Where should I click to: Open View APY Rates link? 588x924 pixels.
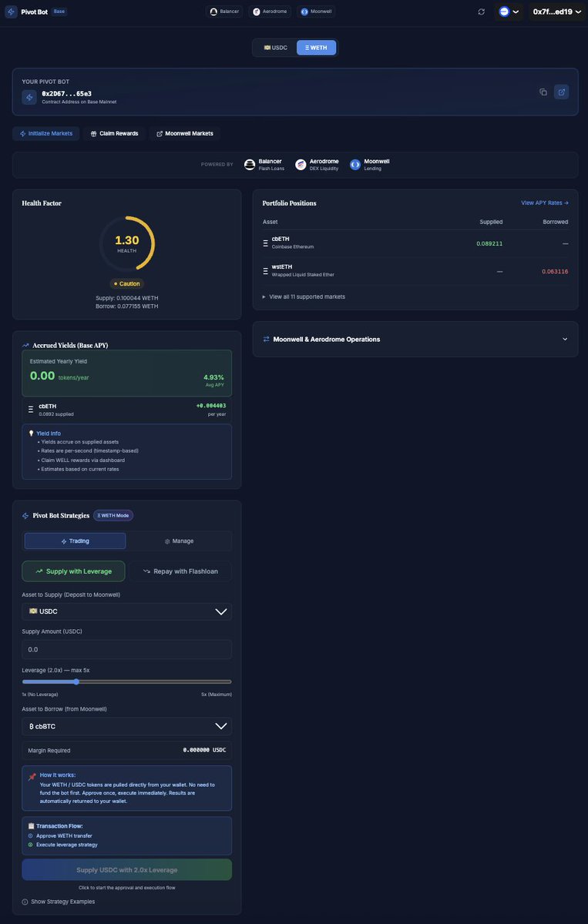pos(545,203)
